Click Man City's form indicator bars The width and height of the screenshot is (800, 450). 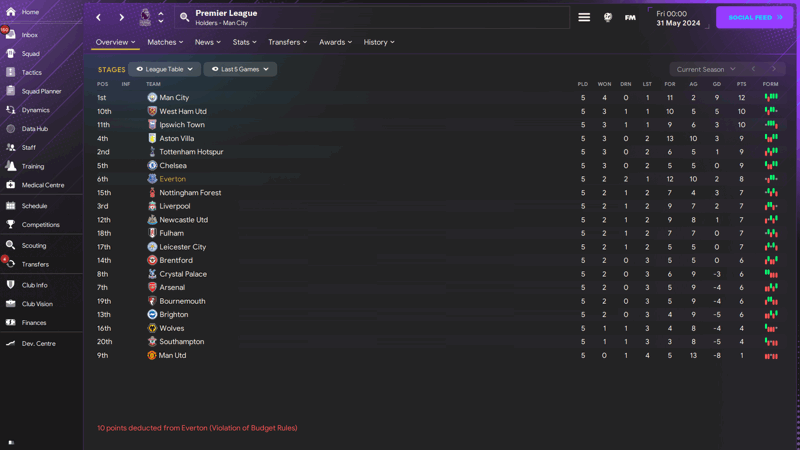(771, 97)
